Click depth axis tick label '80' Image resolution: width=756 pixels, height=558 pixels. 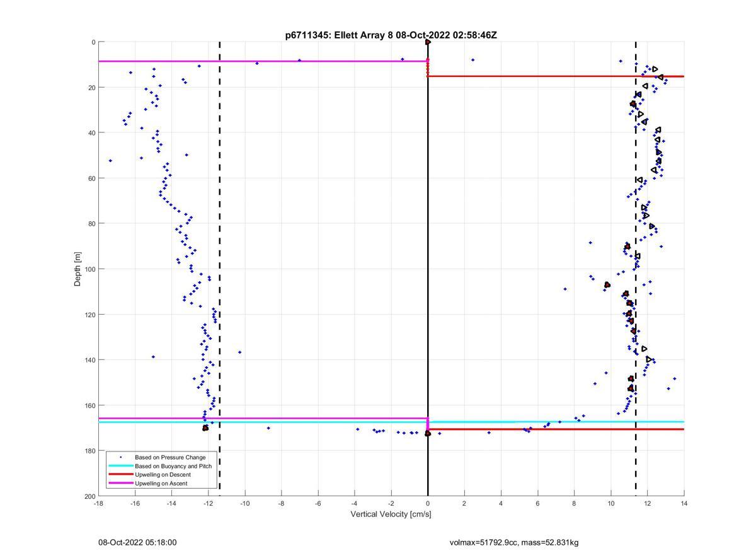point(91,224)
